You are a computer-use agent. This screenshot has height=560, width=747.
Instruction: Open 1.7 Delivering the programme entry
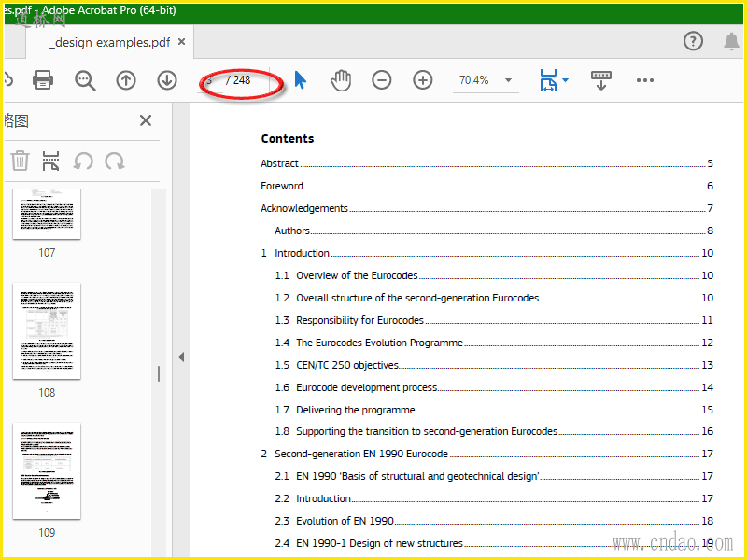(494, 410)
